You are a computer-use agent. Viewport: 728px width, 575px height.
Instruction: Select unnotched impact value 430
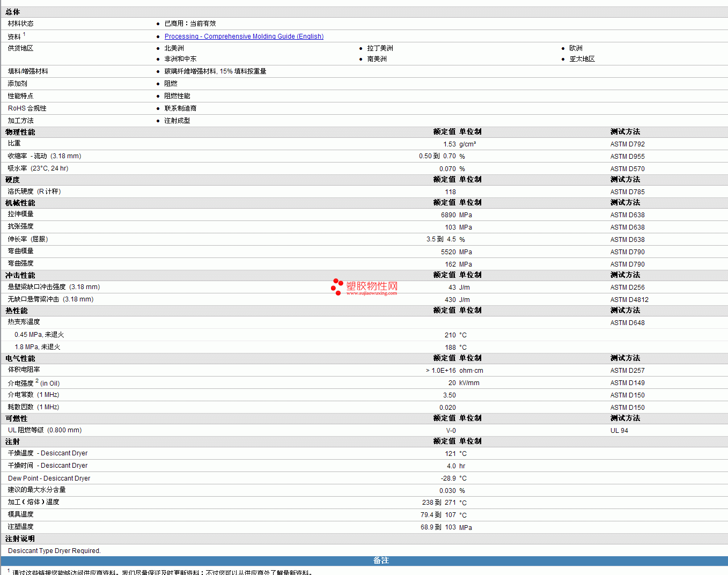pyautogui.click(x=451, y=300)
